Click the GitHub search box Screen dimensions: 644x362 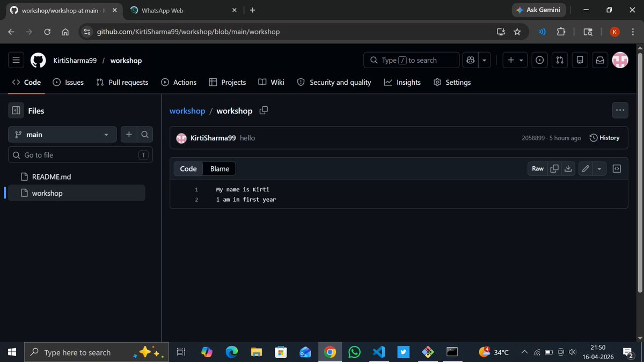point(411,61)
